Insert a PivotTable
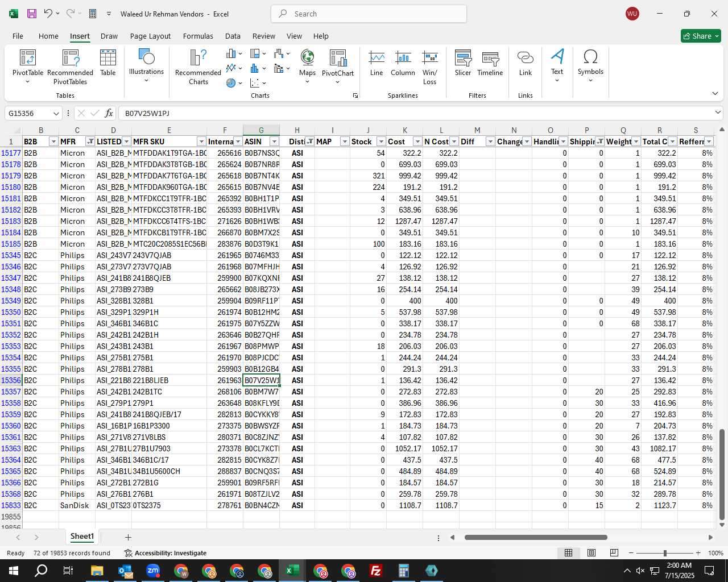 pyautogui.click(x=28, y=67)
